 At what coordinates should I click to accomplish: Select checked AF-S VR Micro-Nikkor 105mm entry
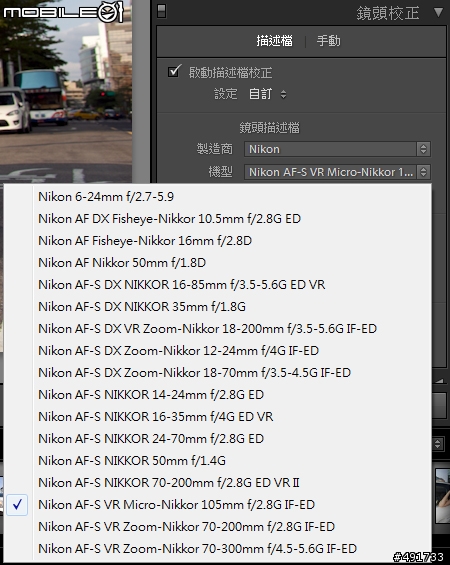218,504
